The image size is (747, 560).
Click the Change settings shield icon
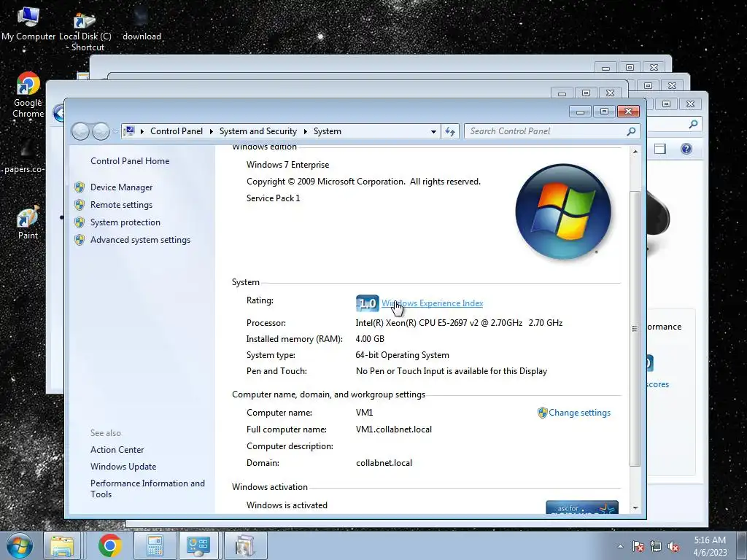tap(542, 413)
